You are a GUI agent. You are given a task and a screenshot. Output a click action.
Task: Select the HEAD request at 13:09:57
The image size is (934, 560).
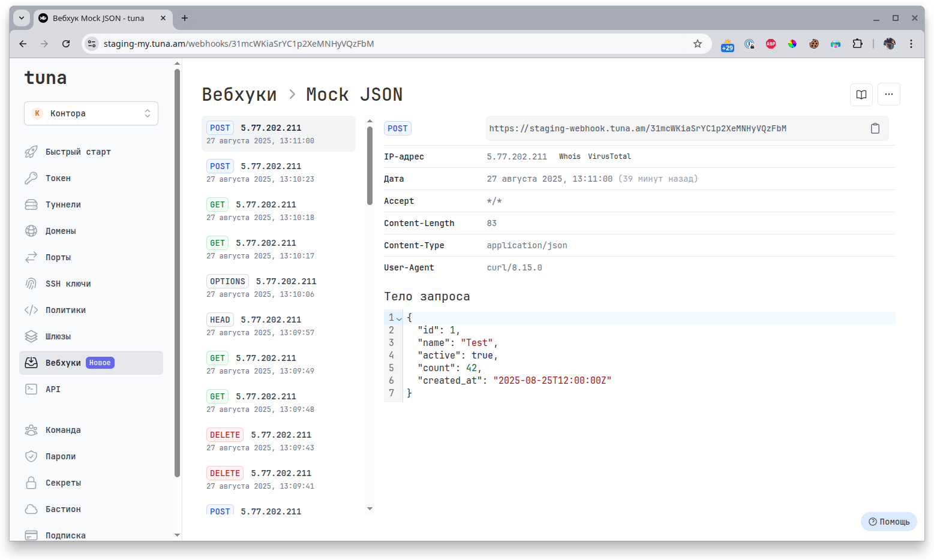278,326
